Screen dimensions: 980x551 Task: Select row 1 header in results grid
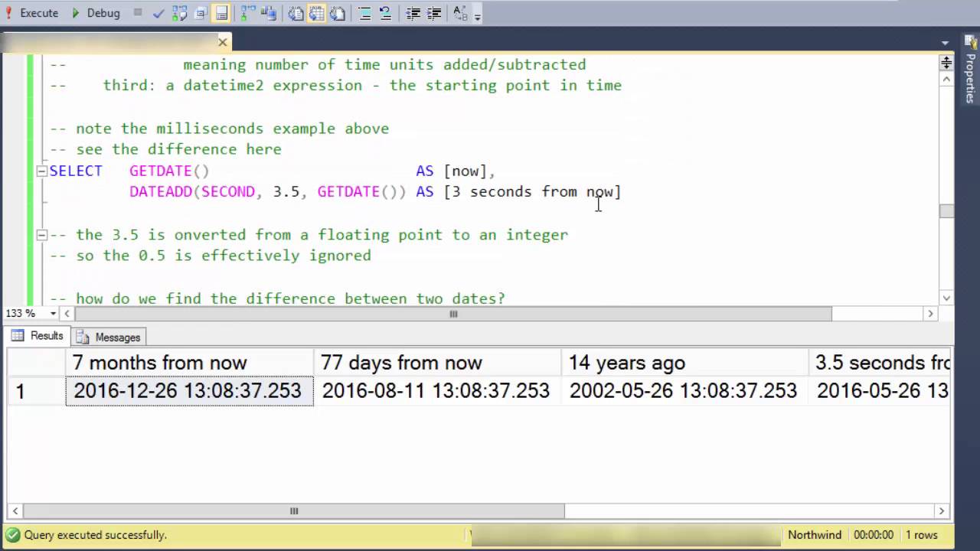pos(36,391)
